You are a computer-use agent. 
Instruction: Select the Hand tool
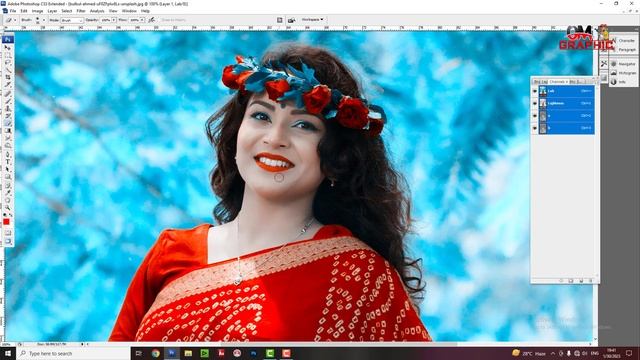(x=7, y=200)
